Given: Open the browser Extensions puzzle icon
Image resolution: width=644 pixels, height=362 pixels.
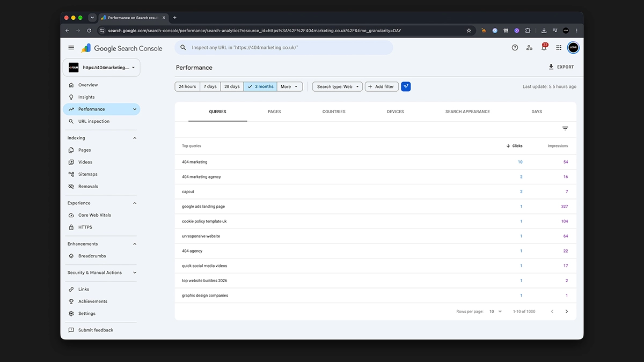Looking at the screenshot, I should (528, 31).
